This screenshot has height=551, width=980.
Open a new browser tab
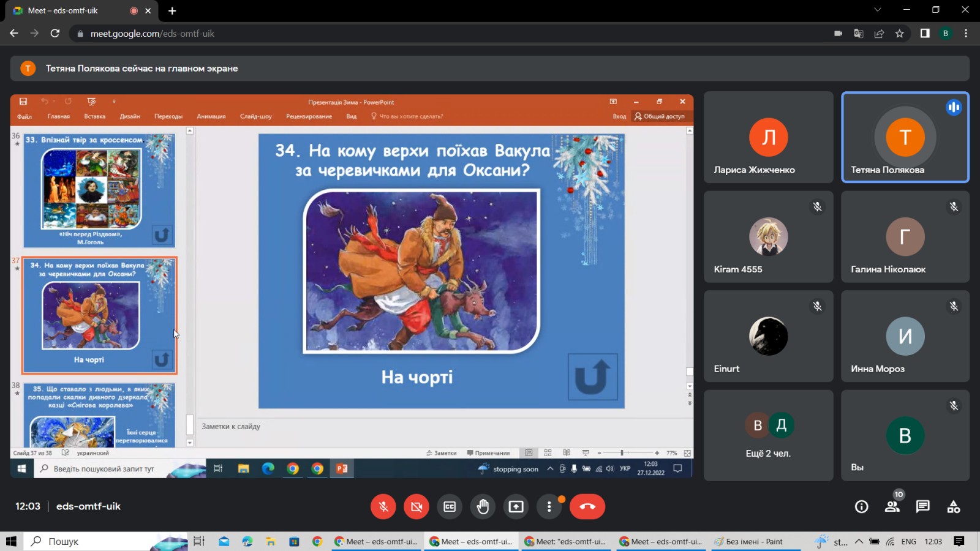tap(172, 11)
